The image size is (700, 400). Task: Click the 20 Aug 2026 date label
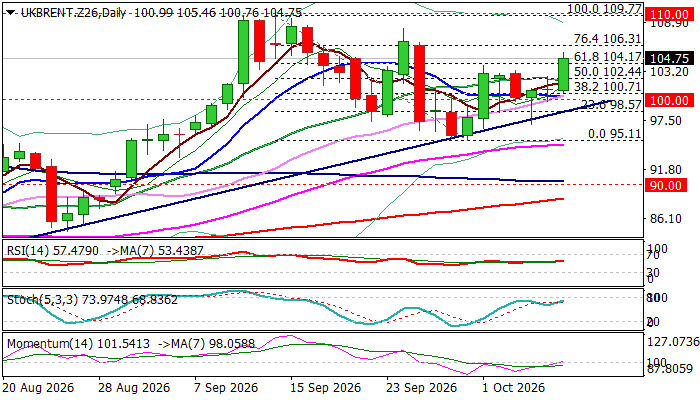38,388
